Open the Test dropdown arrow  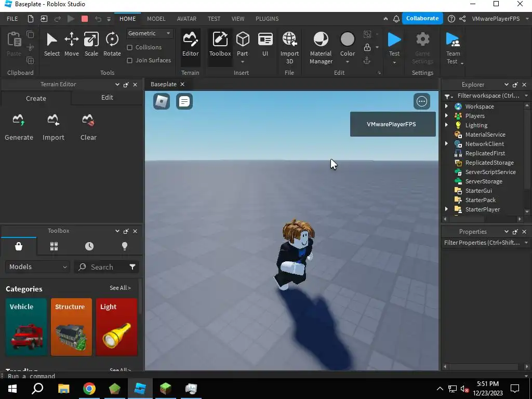point(394,62)
